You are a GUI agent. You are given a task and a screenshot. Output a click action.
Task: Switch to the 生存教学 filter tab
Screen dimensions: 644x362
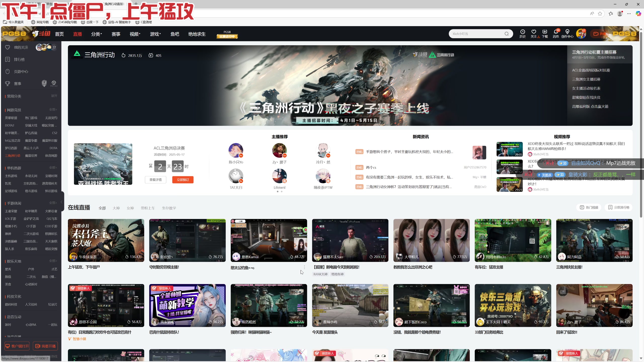pyautogui.click(x=169, y=208)
